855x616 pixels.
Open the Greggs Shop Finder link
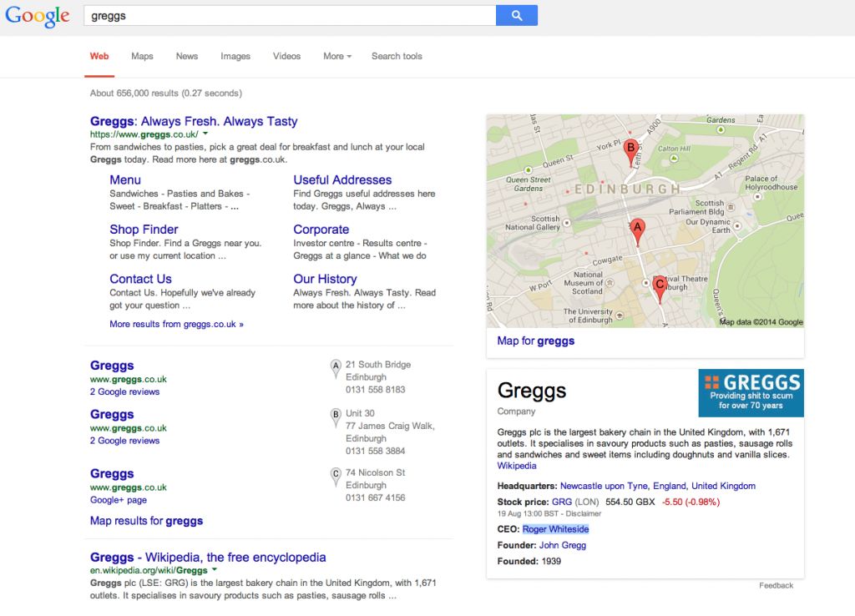144,229
